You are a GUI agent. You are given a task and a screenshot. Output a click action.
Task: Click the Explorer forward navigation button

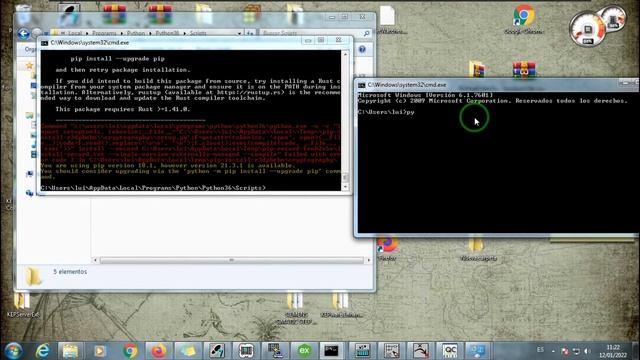point(37,33)
